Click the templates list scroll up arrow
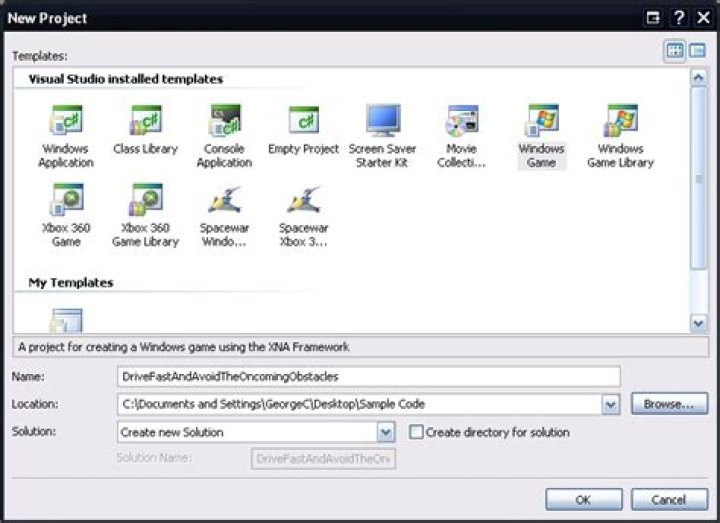 (698, 78)
